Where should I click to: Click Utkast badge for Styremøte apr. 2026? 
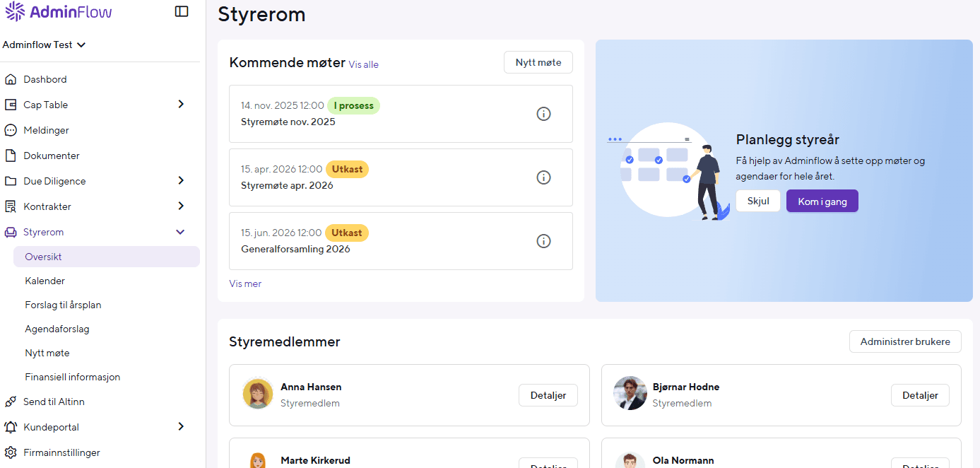(347, 169)
